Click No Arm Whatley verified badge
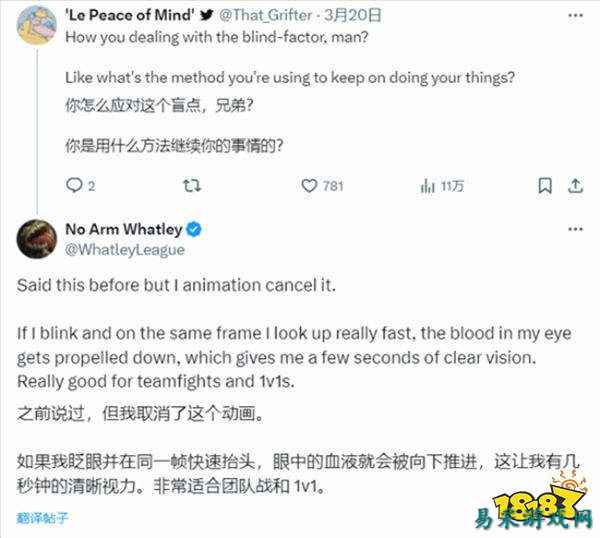 pos(194,229)
